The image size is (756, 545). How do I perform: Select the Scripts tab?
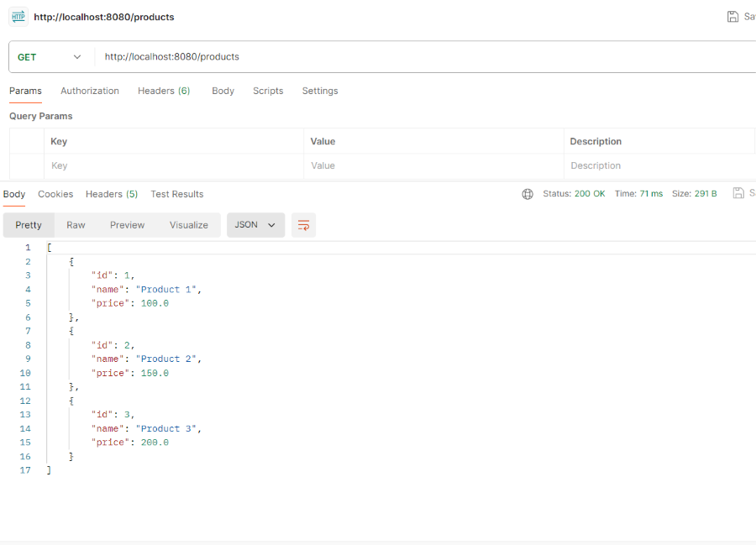[268, 91]
